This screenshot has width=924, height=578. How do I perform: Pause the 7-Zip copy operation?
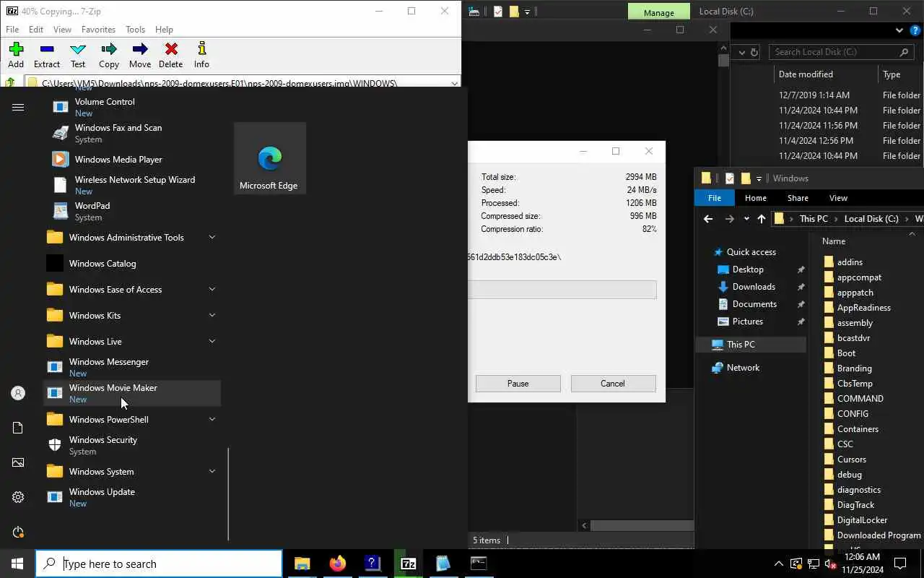(x=518, y=384)
